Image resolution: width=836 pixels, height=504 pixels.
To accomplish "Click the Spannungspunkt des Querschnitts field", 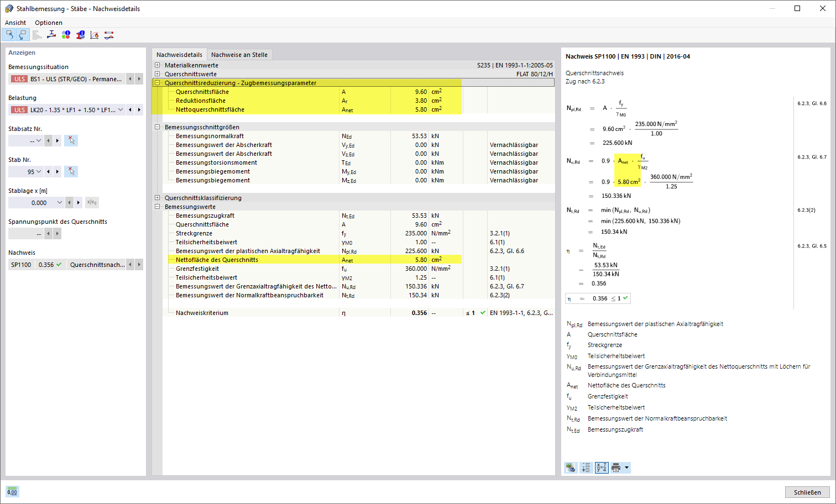I will pyautogui.click(x=26, y=233).
